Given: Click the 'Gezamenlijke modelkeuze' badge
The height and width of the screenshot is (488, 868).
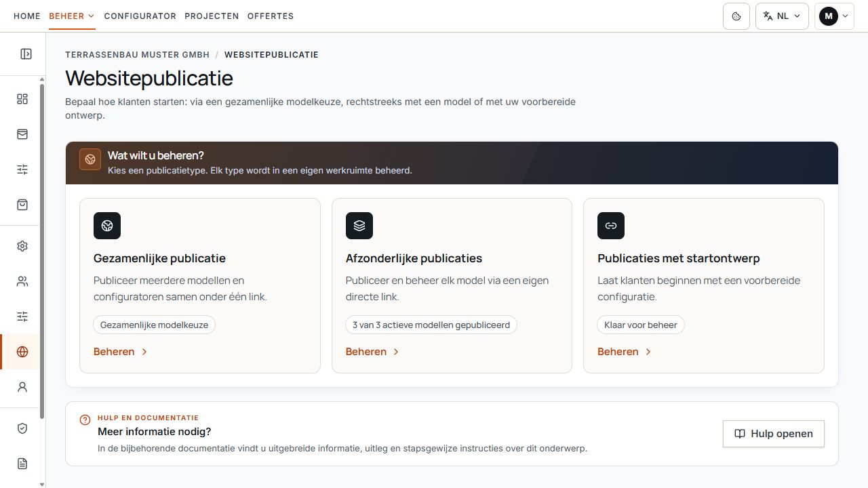Looking at the screenshot, I should [155, 325].
